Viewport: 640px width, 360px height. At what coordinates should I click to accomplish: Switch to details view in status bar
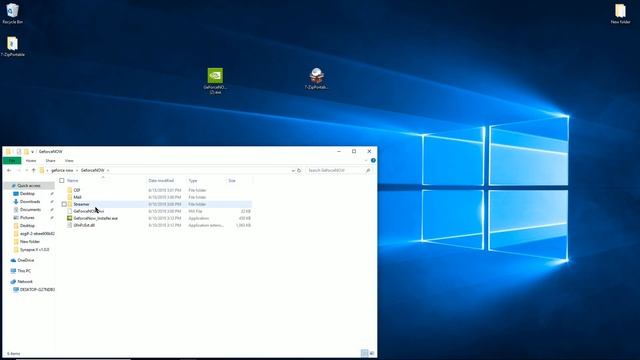point(364,353)
